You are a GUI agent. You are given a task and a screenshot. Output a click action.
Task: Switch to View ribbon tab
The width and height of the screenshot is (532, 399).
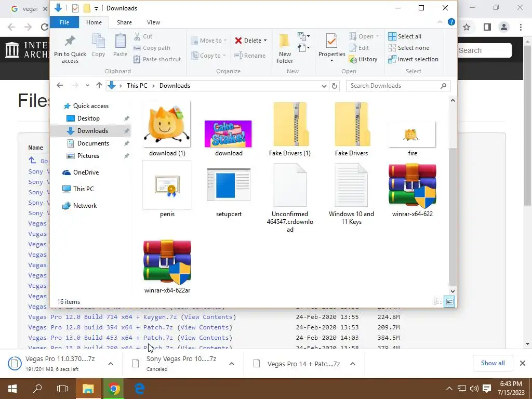tap(153, 22)
